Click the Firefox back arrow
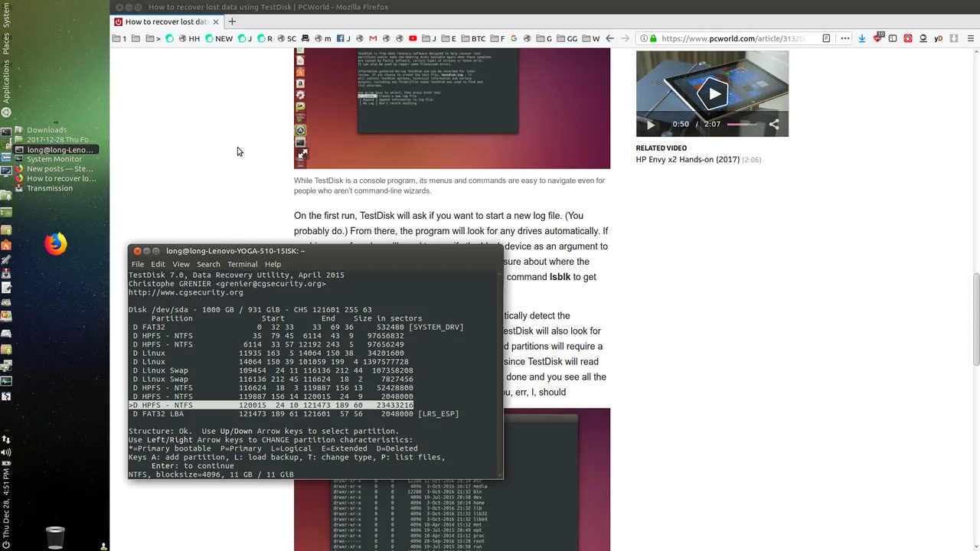This screenshot has height=551, width=980. 609,38
